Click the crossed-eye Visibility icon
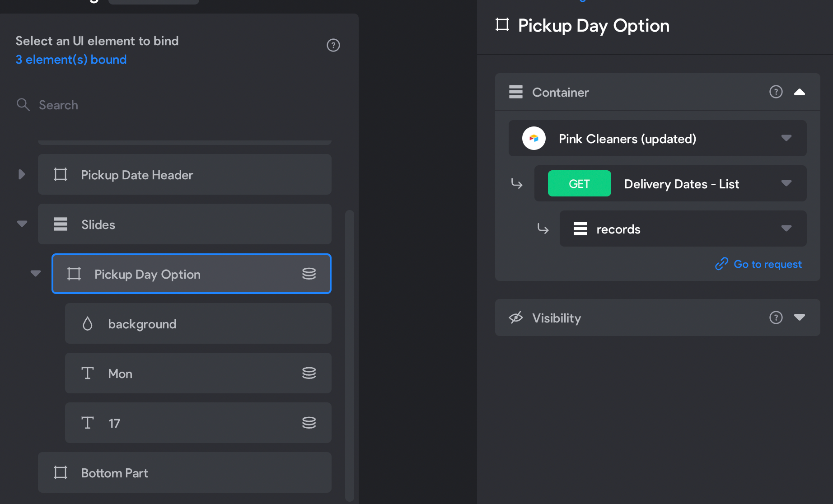The height and width of the screenshot is (504, 833). point(516,317)
